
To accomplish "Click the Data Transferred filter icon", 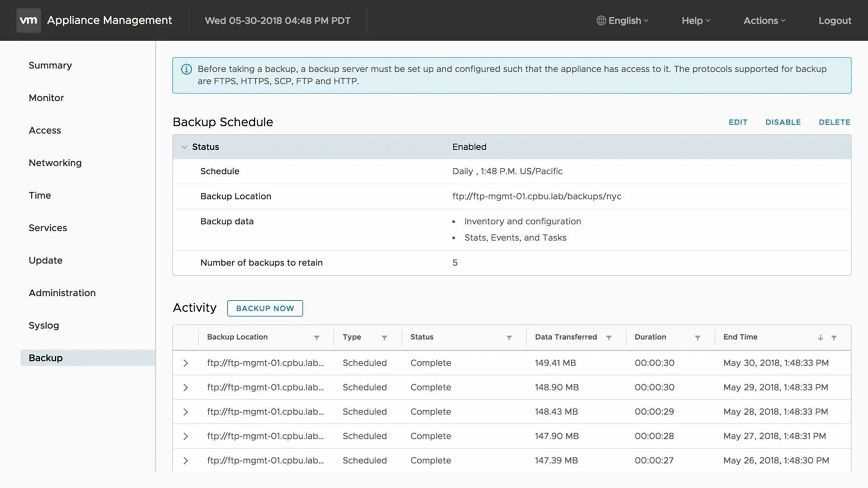I will tap(609, 338).
